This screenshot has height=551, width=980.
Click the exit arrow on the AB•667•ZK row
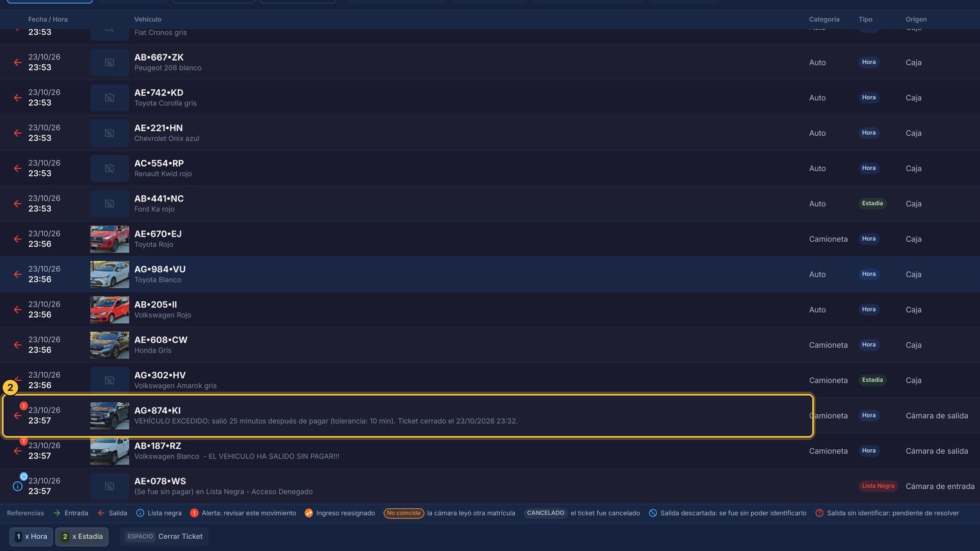18,62
